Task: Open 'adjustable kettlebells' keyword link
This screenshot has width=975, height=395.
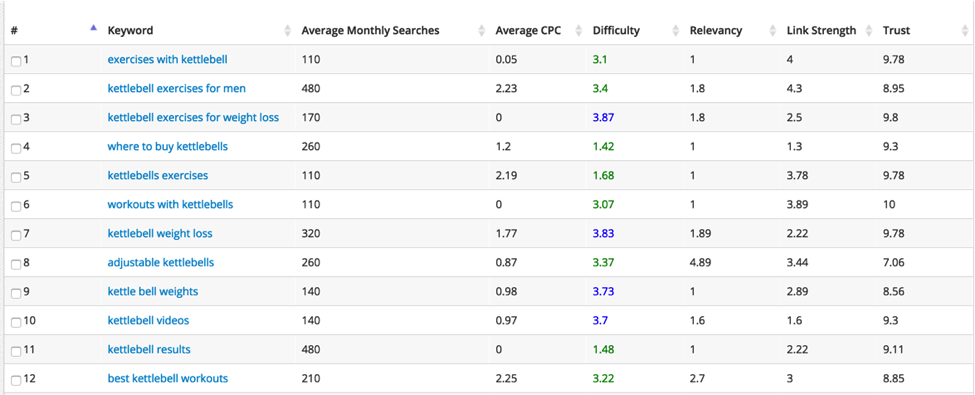Action: tap(160, 263)
